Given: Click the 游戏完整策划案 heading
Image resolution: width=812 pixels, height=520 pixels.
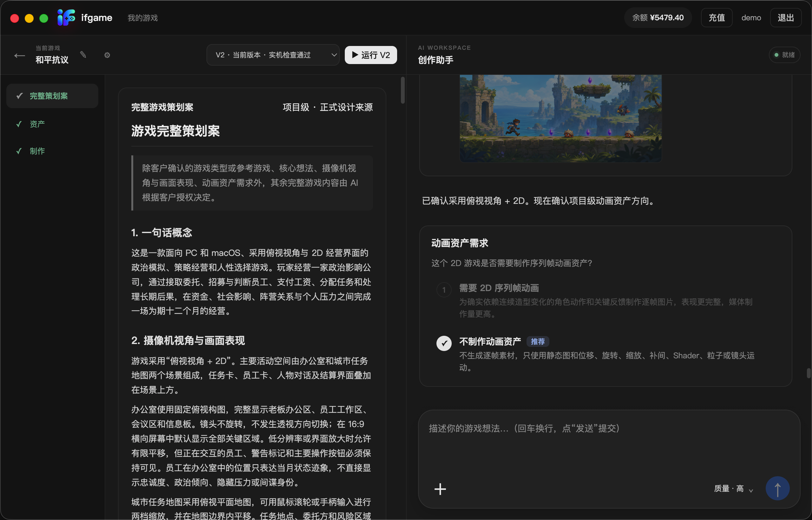Looking at the screenshot, I should click(x=175, y=131).
